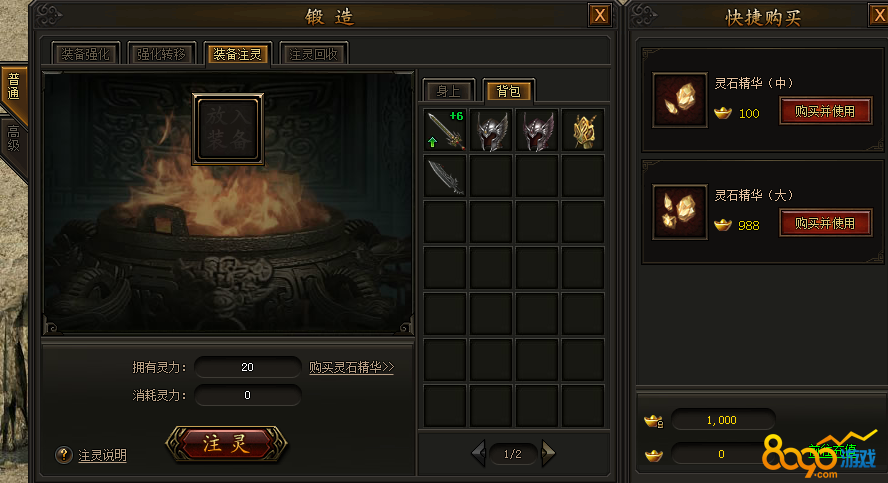Go to next backpack page arrow
Image resolution: width=888 pixels, height=483 pixels.
pyautogui.click(x=548, y=453)
